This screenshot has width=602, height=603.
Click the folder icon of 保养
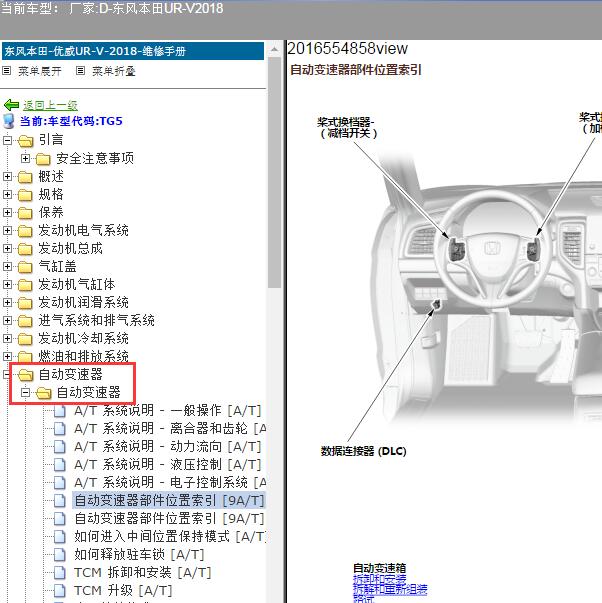click(25, 213)
